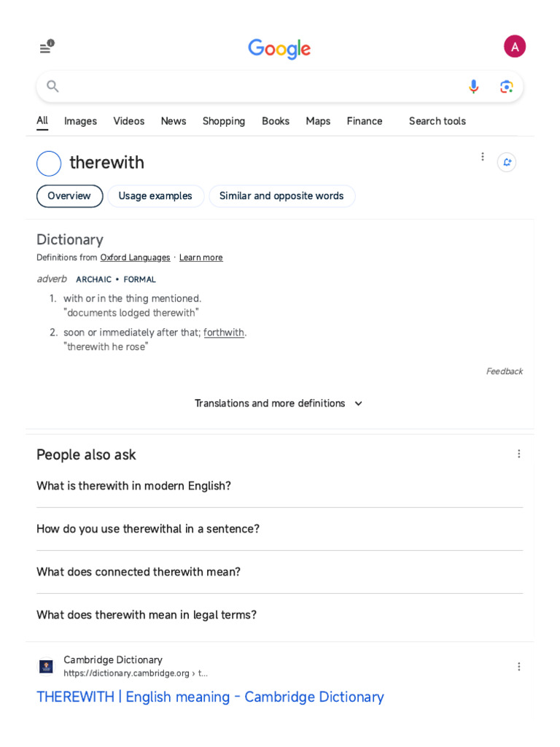Image resolution: width=560 pixels, height=747 pixels.
Task: Expand 'What does connected therewith mean?' question
Action: coord(139,572)
